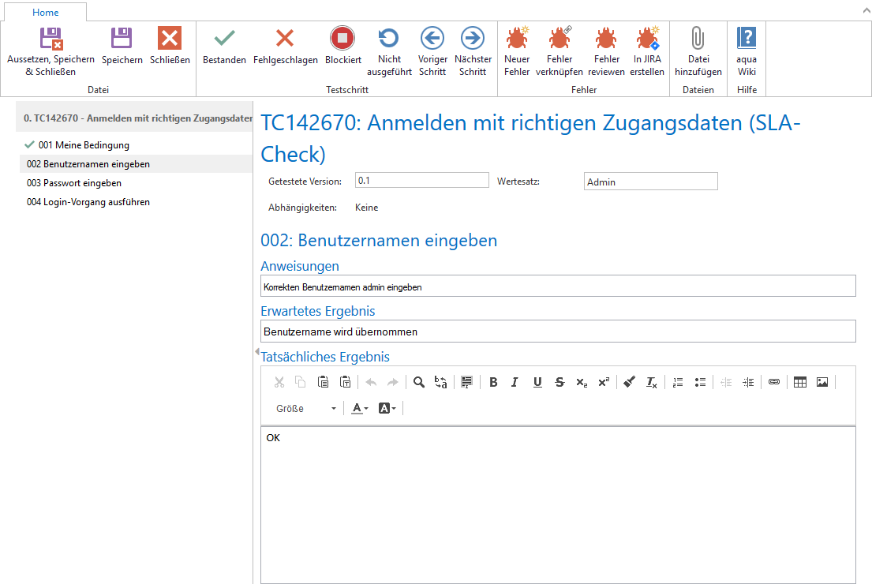Image resolution: width=872 pixels, height=588 pixels.
Task: Open the aqua Wiki help
Action: 746,47
